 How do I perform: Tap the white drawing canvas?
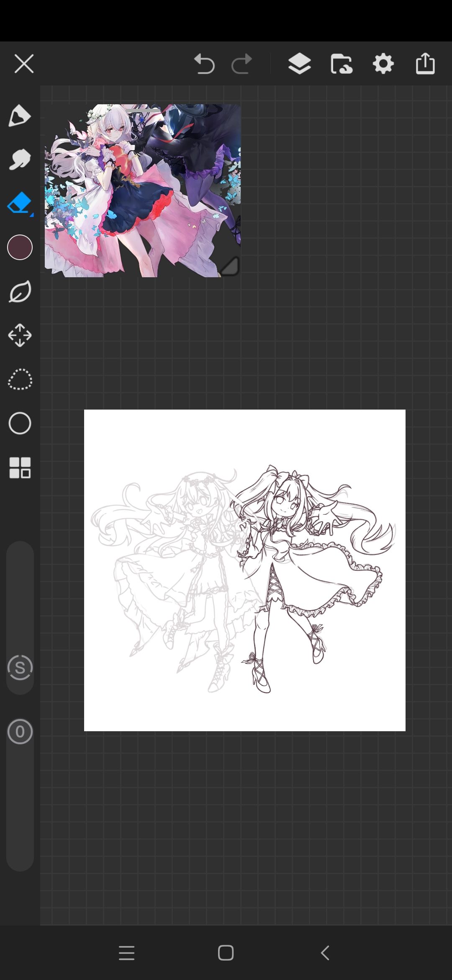pos(244,570)
